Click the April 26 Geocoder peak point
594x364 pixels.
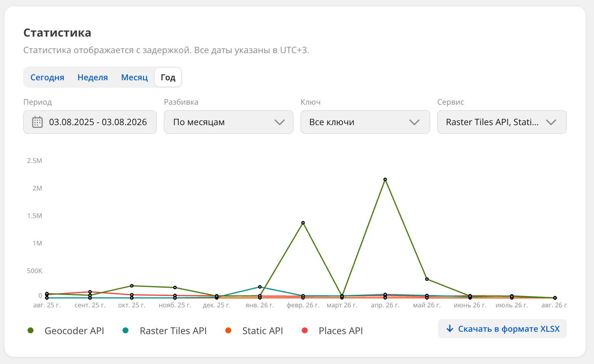385,179
